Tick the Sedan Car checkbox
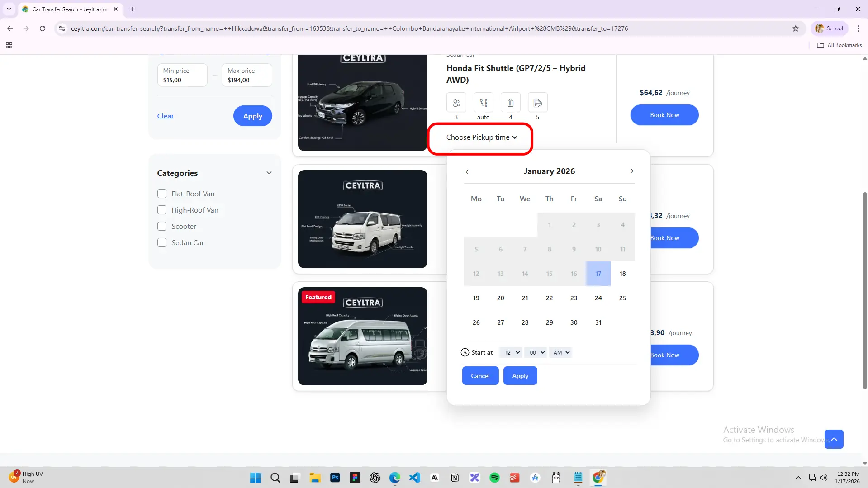This screenshot has width=868, height=488. [x=162, y=242]
